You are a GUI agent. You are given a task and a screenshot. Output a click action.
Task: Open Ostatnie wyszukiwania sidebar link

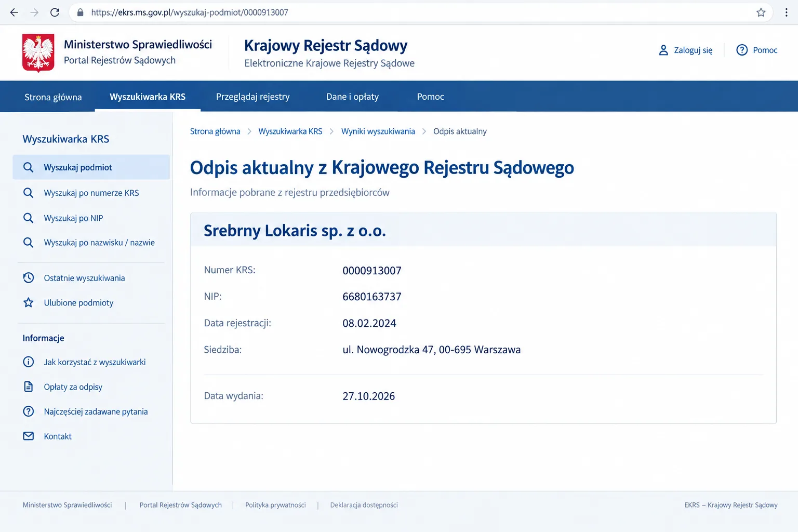[84, 278]
